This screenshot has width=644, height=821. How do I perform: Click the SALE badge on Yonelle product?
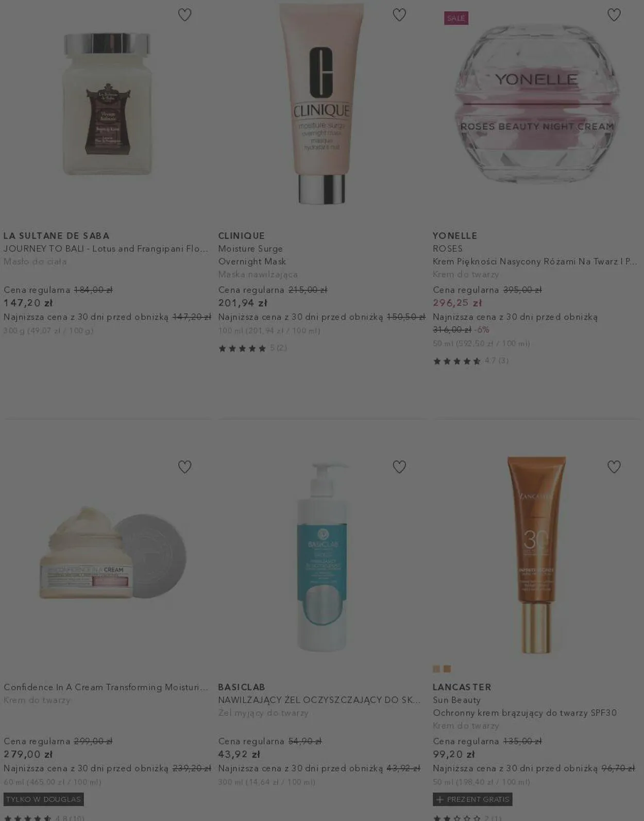(x=456, y=18)
